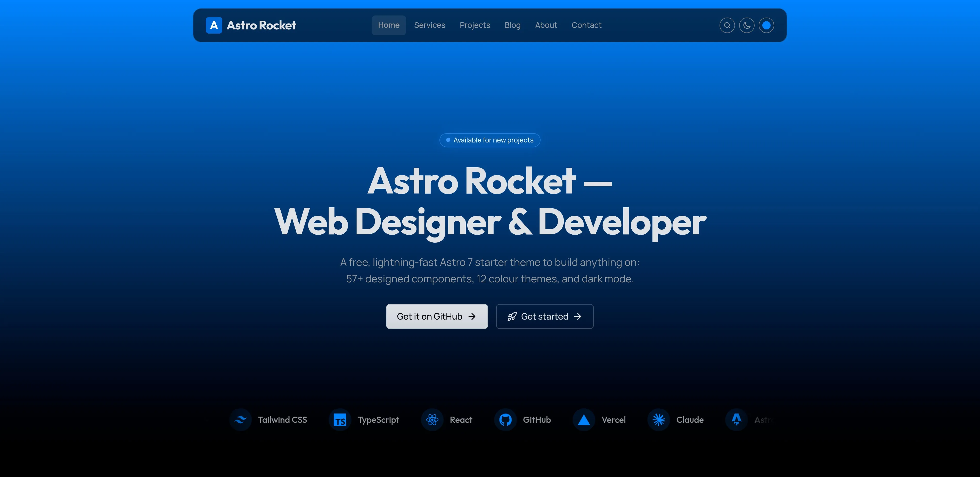Click the Tailwind CSS logo icon

pos(240,419)
